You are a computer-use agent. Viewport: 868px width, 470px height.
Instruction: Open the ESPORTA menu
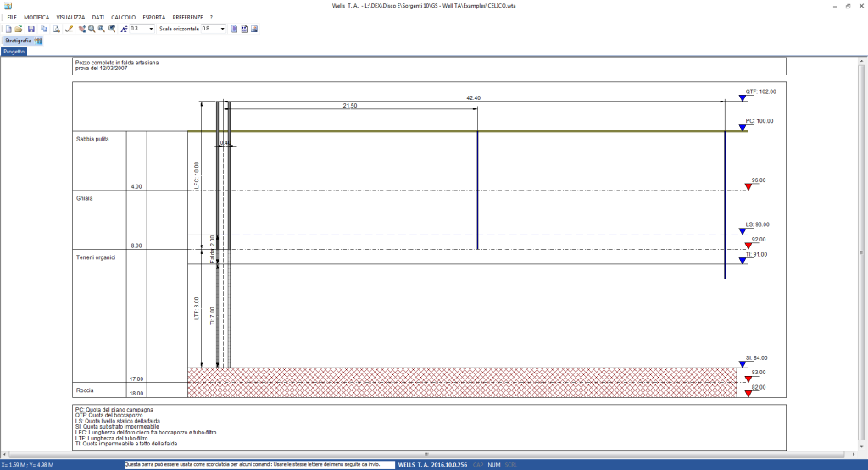154,17
